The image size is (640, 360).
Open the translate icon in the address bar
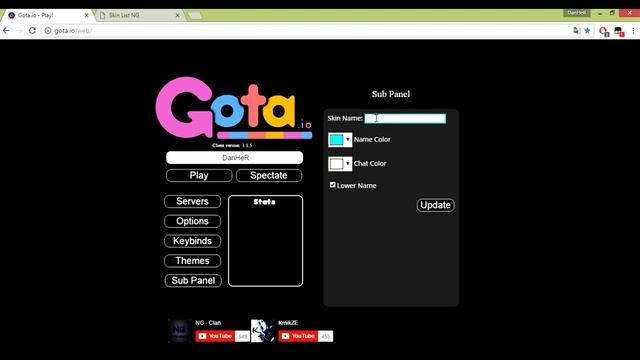576,31
